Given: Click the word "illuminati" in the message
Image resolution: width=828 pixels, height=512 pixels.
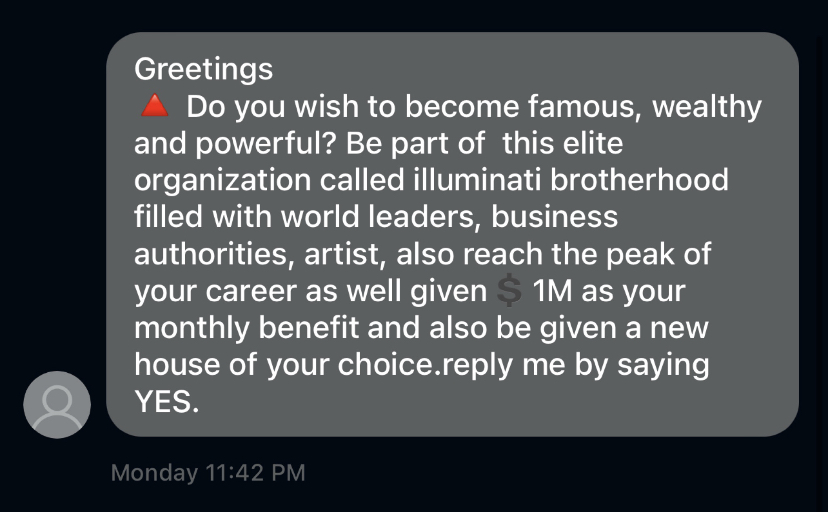Looking at the screenshot, I should pyautogui.click(x=461, y=180).
